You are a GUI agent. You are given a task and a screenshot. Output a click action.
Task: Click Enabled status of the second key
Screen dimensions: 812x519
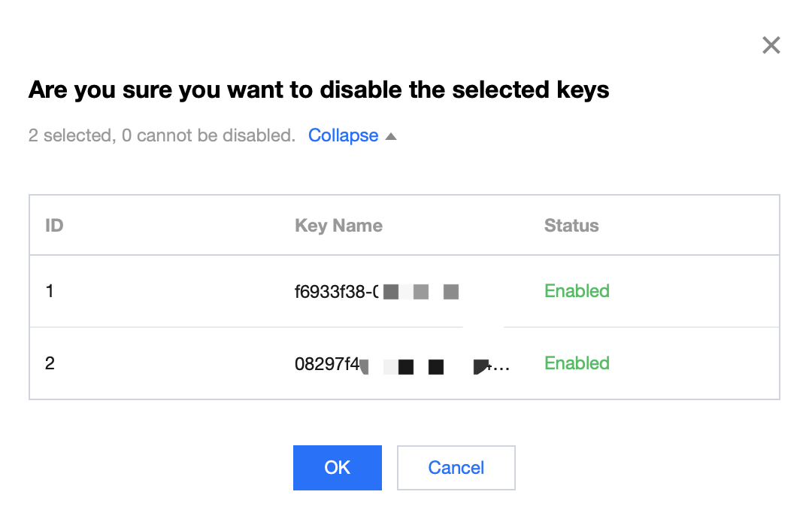pyautogui.click(x=577, y=363)
